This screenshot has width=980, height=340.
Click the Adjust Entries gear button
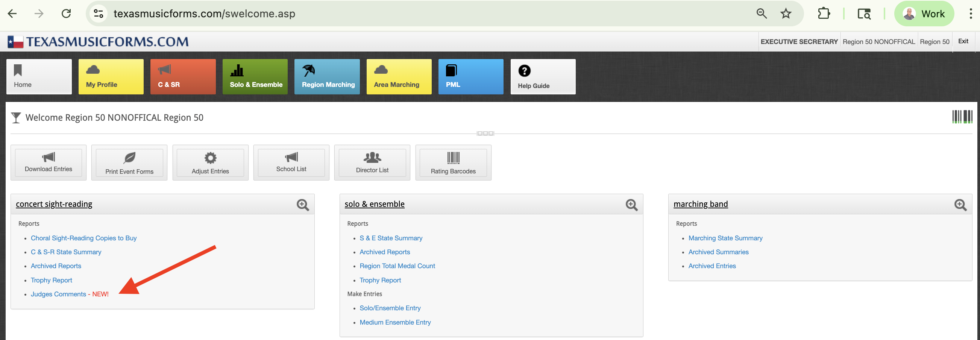210,163
